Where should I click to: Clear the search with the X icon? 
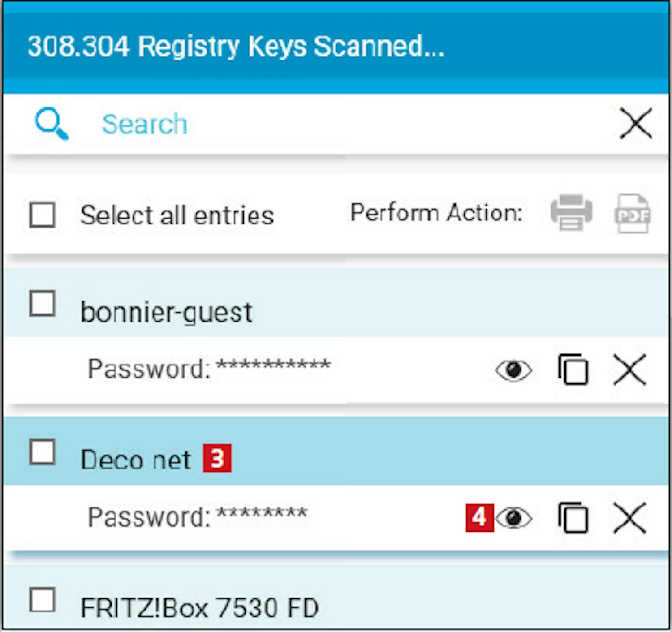(635, 123)
